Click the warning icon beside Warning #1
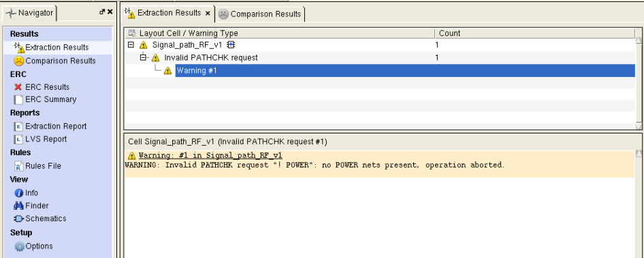644x258 pixels. pos(167,71)
